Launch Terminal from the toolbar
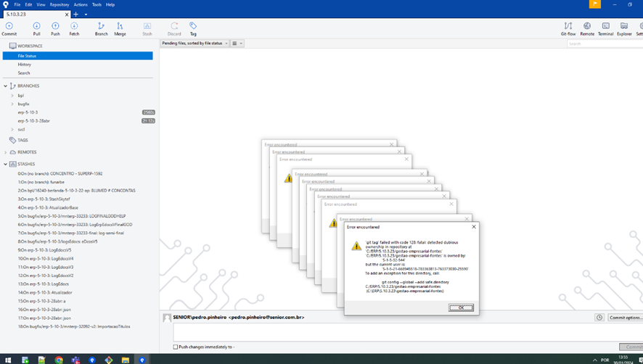The image size is (643, 364). (606, 29)
